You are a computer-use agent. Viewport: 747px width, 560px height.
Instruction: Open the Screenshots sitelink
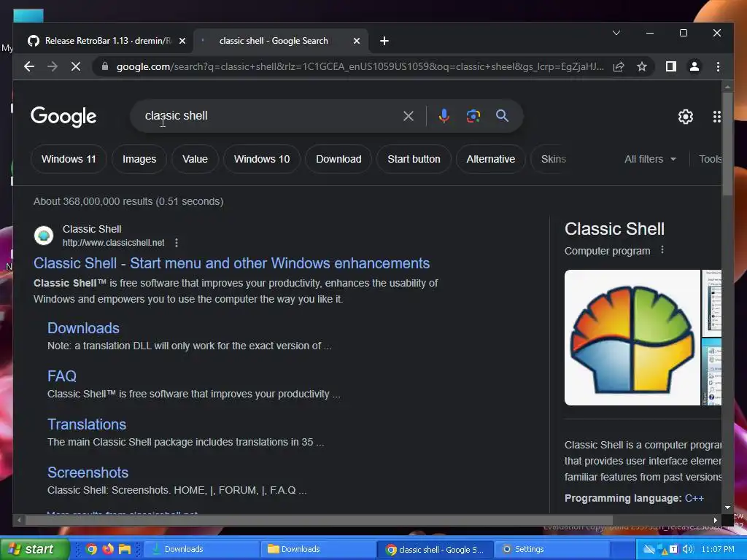[88, 472]
